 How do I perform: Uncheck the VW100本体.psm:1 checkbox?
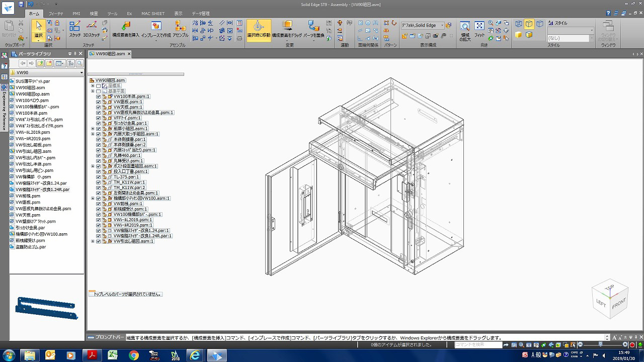[x=99, y=97]
